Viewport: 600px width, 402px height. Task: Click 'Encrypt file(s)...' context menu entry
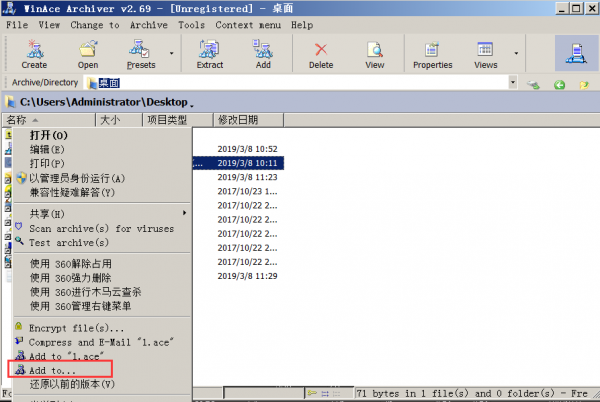click(77, 327)
